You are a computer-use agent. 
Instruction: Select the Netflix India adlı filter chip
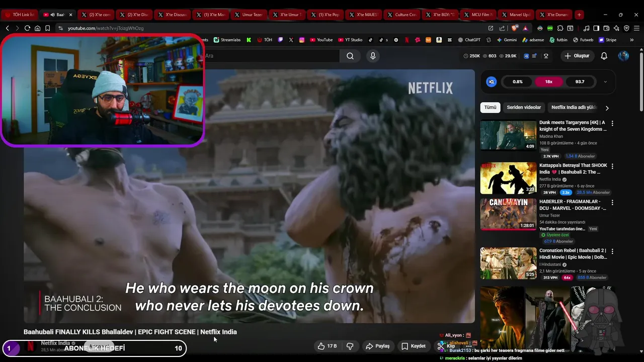[x=573, y=108]
